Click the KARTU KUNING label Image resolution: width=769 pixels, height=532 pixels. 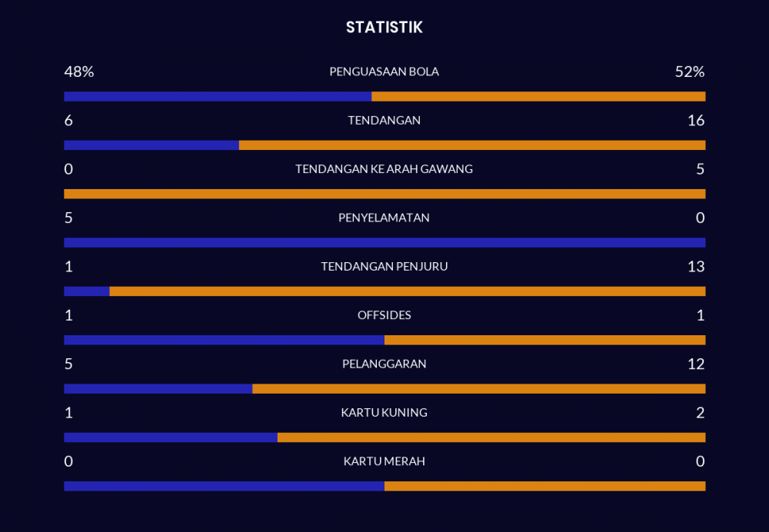pos(384,413)
